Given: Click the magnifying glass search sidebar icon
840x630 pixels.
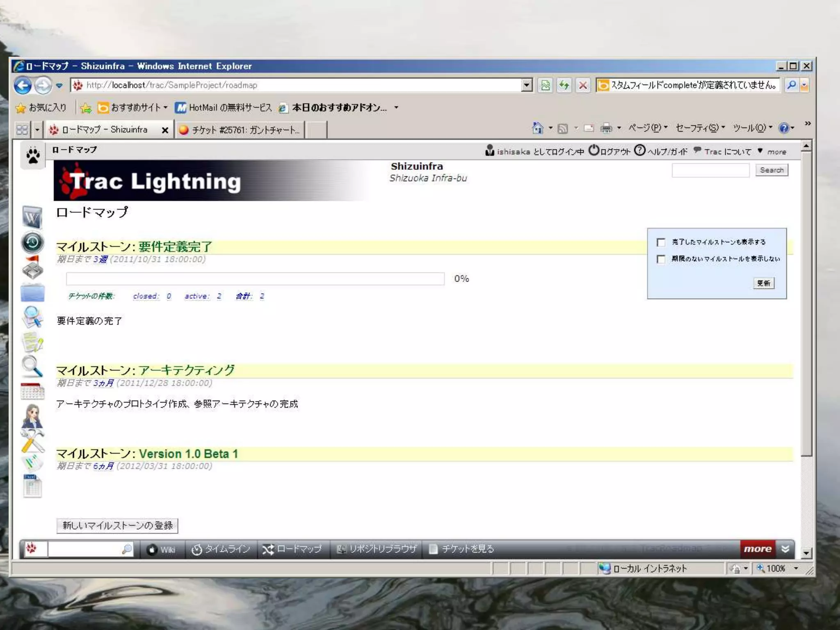Looking at the screenshot, I should tap(32, 366).
